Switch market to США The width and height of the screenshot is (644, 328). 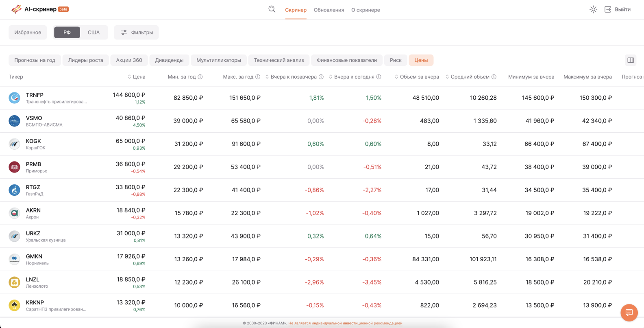(x=94, y=33)
